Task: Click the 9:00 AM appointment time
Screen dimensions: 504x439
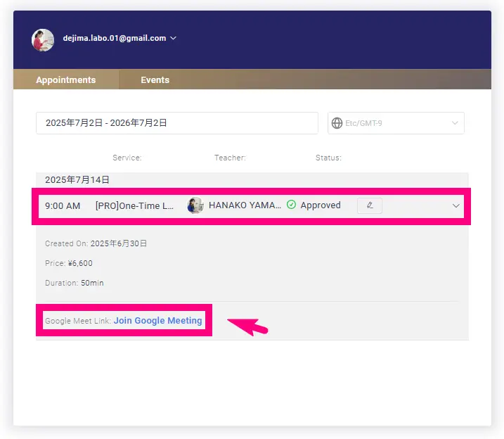Action: click(x=63, y=206)
